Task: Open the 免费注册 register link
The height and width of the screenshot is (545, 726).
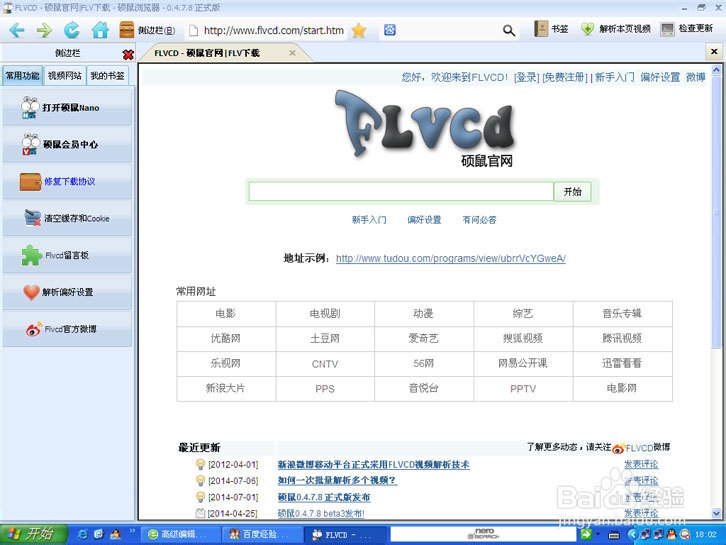Action: coord(564,77)
